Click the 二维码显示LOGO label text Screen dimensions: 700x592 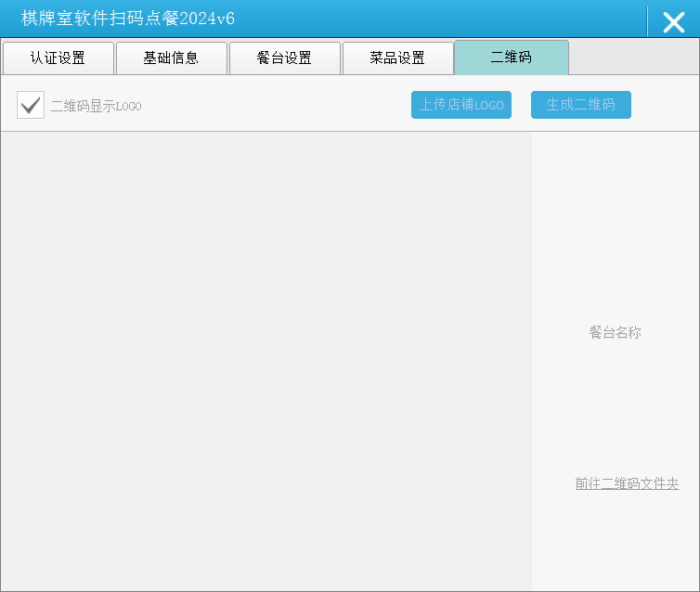(96, 106)
